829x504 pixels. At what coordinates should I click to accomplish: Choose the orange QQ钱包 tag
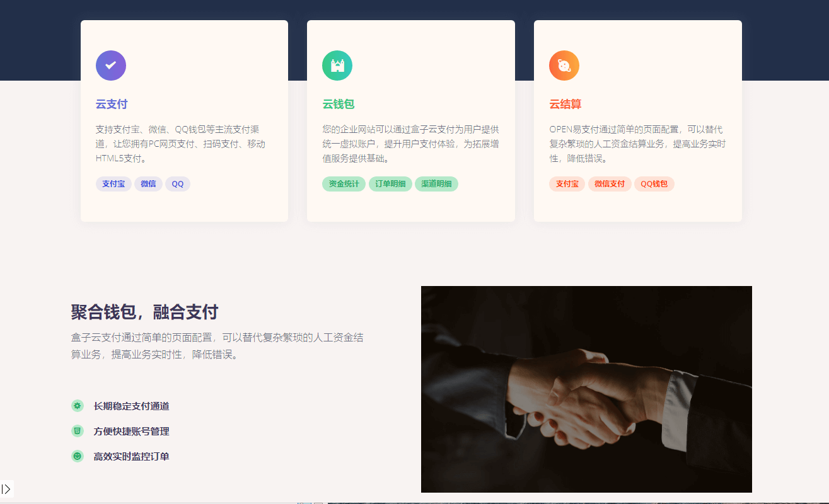654,184
